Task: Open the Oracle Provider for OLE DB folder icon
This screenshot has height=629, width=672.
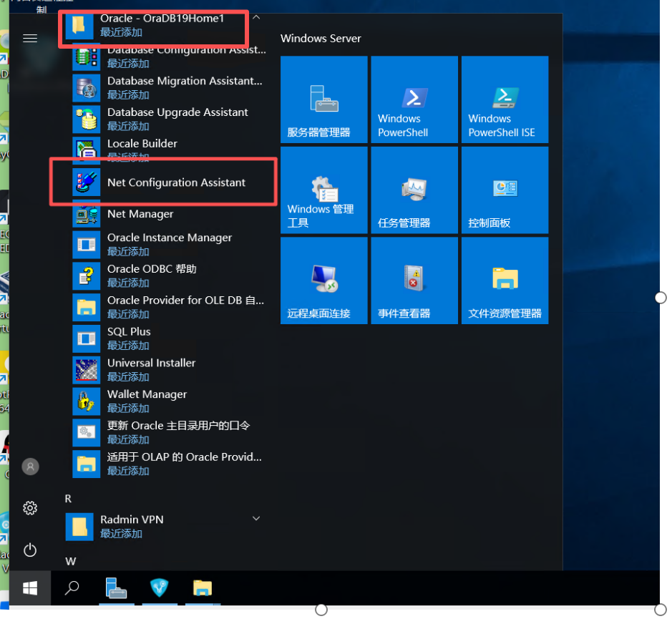Action: pos(86,307)
